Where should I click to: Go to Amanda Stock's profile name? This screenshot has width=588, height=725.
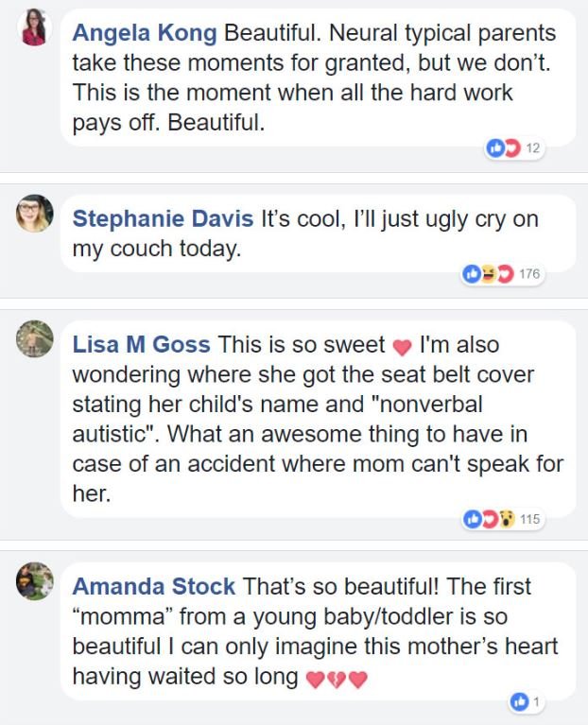154,586
